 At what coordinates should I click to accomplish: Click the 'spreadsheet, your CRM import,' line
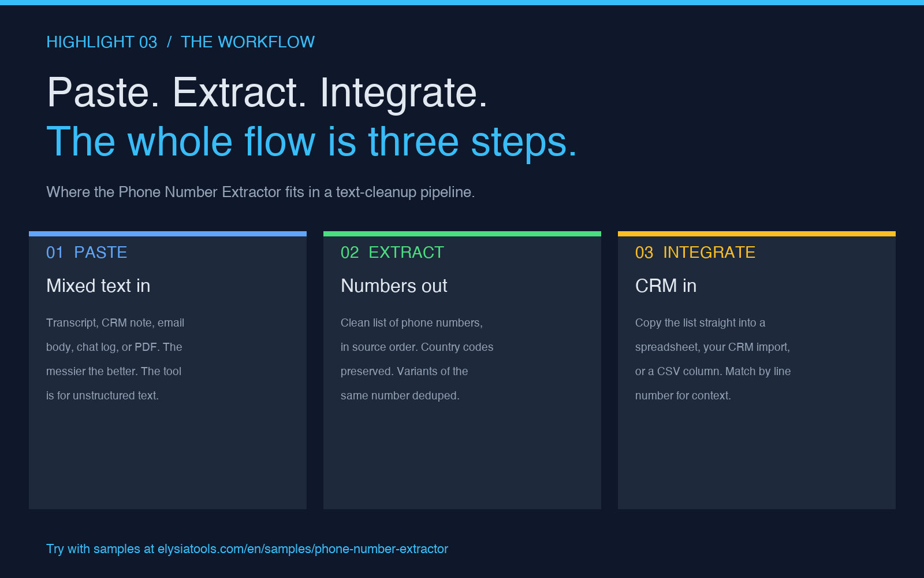[x=713, y=347]
